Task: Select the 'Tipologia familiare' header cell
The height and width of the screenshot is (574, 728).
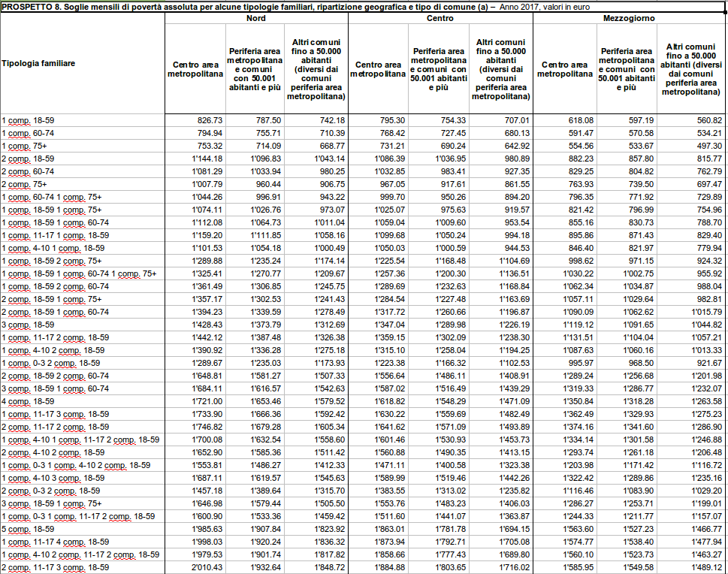Action: pos(83,63)
